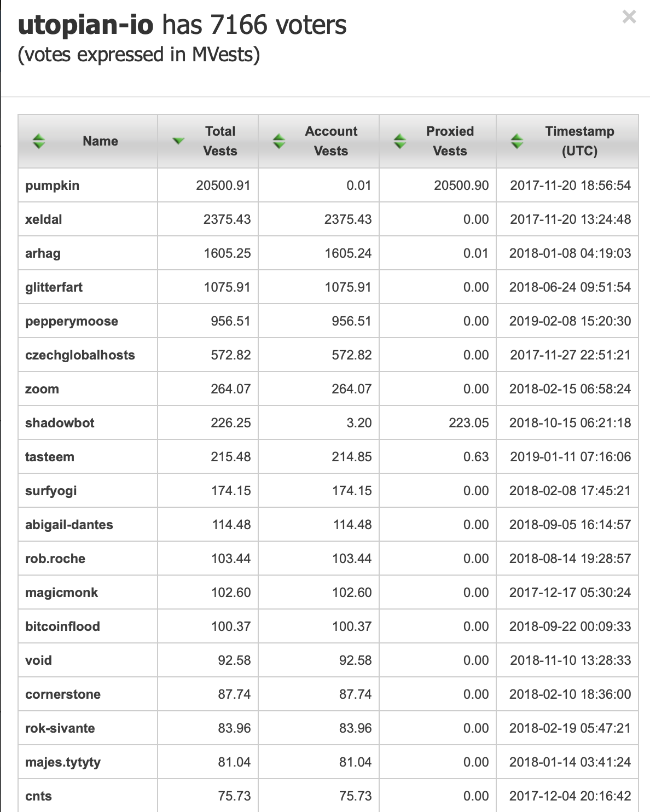Screen dimensions: 650x812
Task: Click the Account Vests header label
Action: point(331,141)
